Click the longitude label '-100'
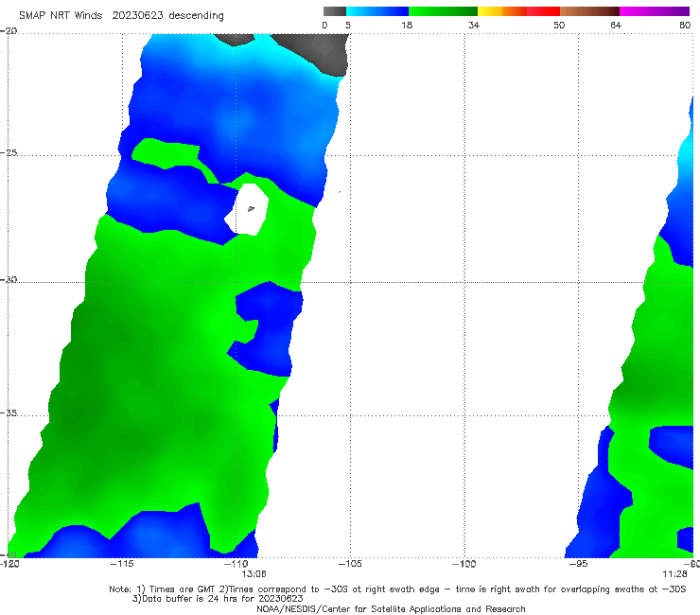Image resolution: width=700 pixels, height=615 pixels. click(x=464, y=564)
